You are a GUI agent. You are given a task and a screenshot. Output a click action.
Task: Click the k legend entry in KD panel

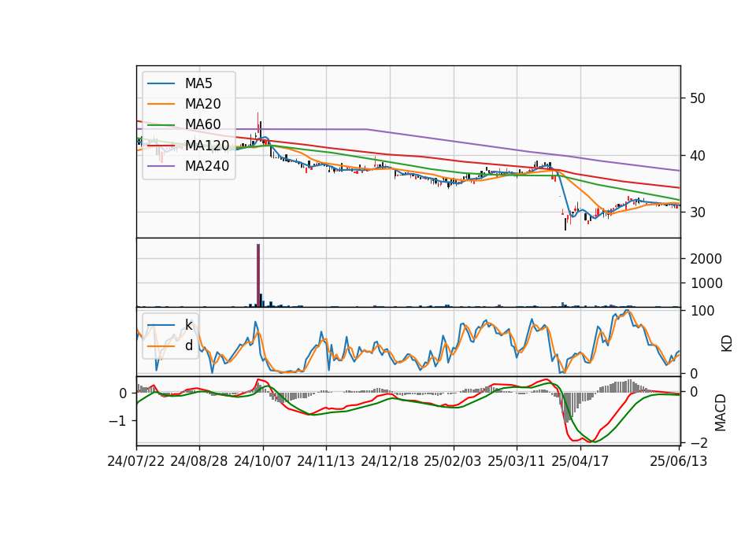tap(188, 325)
